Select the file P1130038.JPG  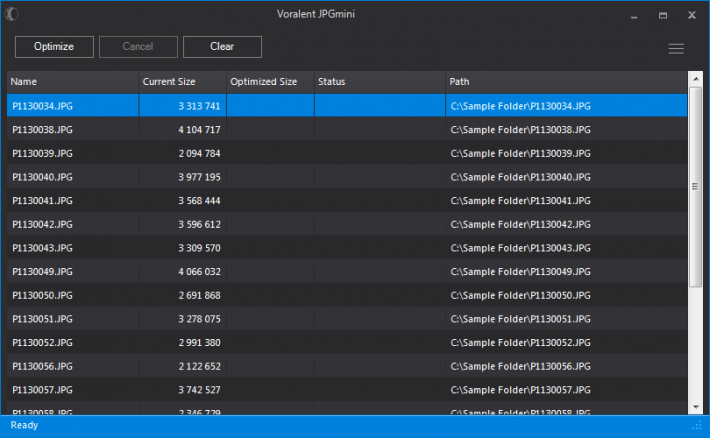pos(42,130)
